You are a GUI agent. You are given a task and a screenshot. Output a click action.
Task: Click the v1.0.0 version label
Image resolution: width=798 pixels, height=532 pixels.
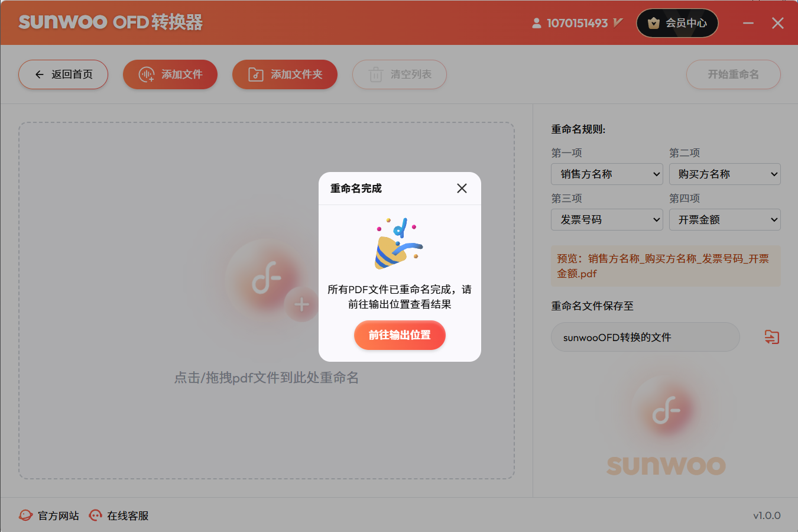pos(767,515)
